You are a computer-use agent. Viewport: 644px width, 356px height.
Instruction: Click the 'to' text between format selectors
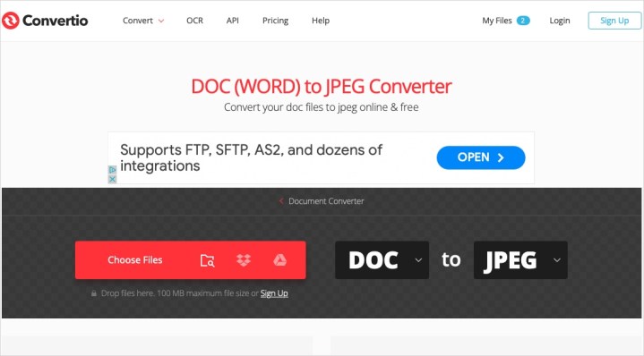pyautogui.click(x=451, y=259)
